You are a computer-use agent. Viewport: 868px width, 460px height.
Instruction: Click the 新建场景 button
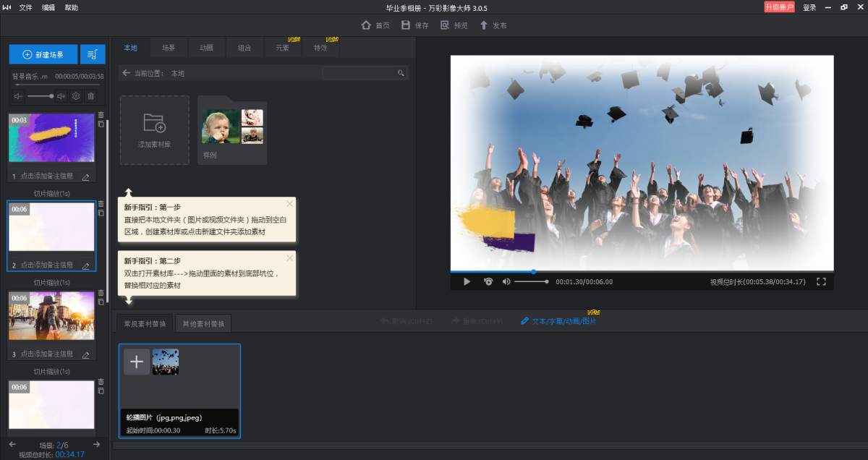click(43, 54)
